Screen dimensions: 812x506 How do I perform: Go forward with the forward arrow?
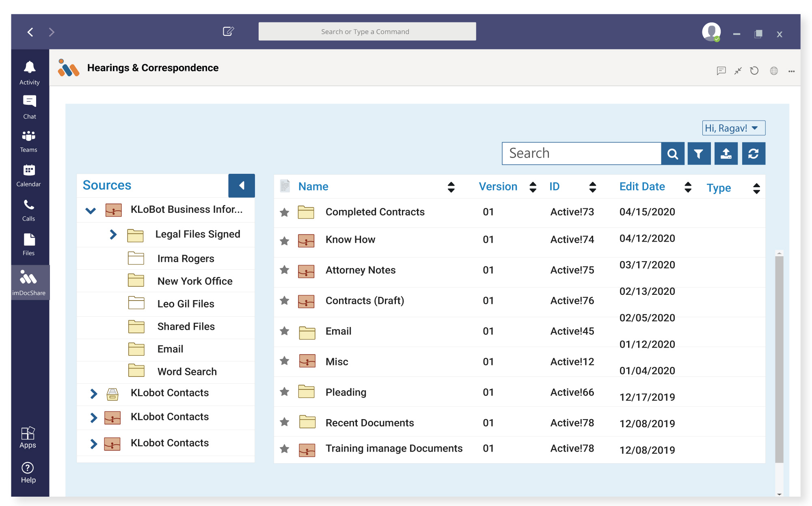click(x=51, y=32)
